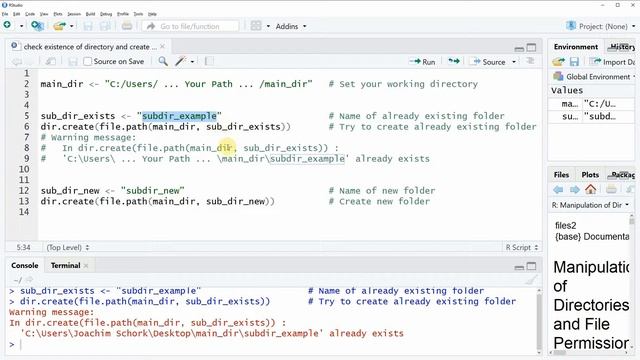Click the Run button
The height and width of the screenshot is (360, 640).
point(422,62)
